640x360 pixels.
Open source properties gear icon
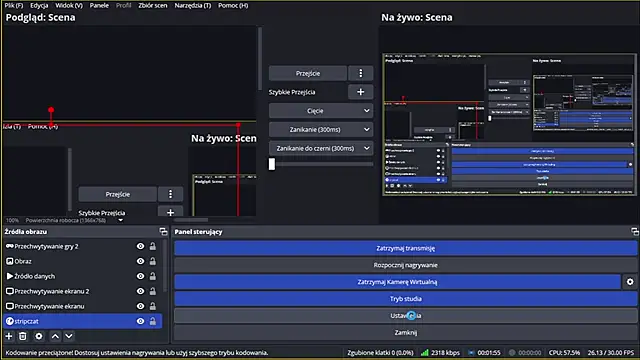tap(39, 336)
